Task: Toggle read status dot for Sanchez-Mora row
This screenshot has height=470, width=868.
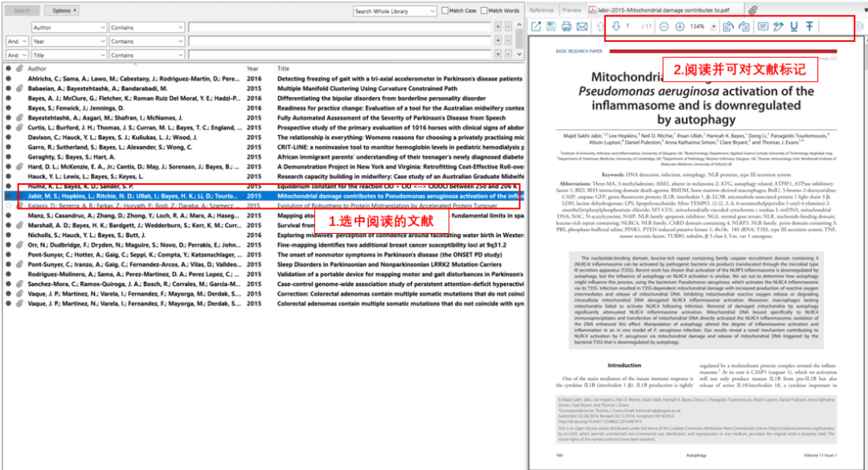Action: pyautogui.click(x=8, y=284)
